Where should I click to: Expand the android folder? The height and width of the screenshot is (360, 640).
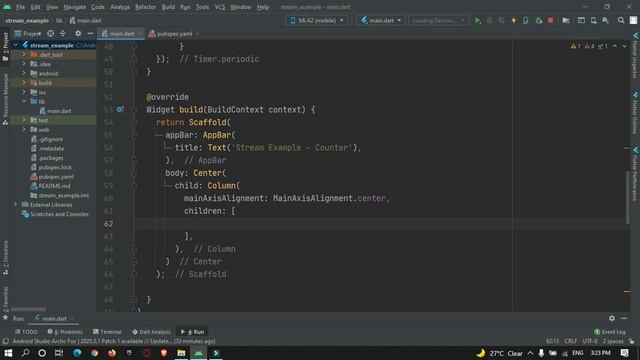click(x=24, y=73)
